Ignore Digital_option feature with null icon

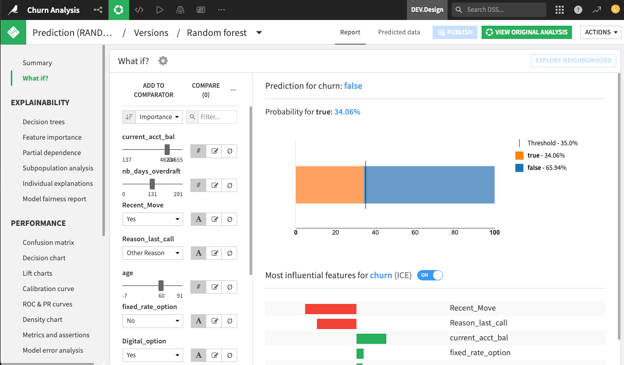coord(230,355)
